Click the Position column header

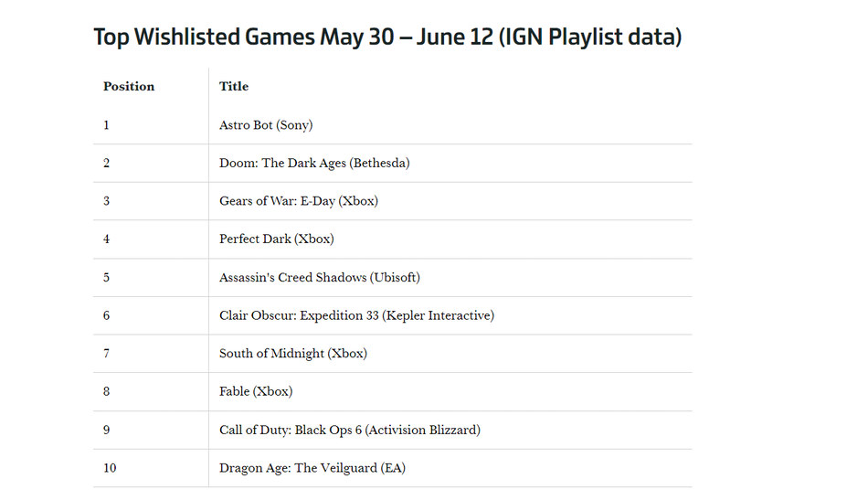pos(129,86)
